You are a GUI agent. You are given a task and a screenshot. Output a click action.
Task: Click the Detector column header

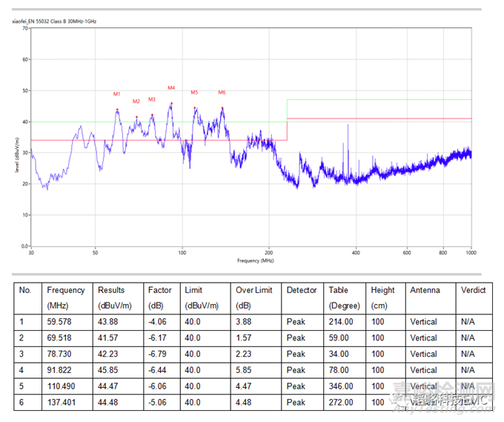click(302, 290)
